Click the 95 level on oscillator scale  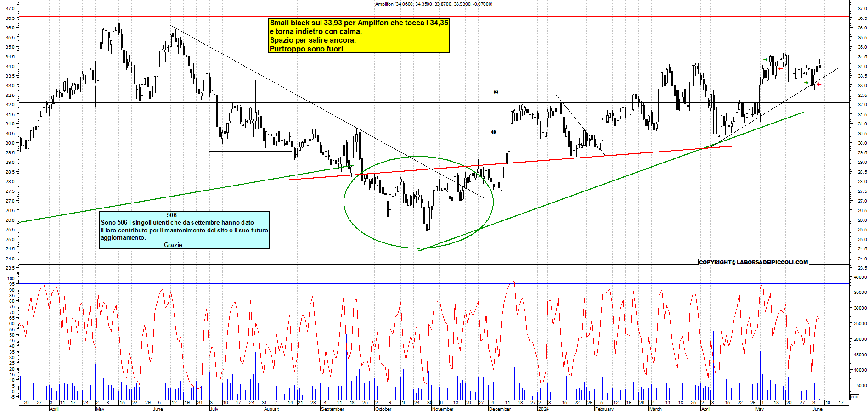click(12, 284)
